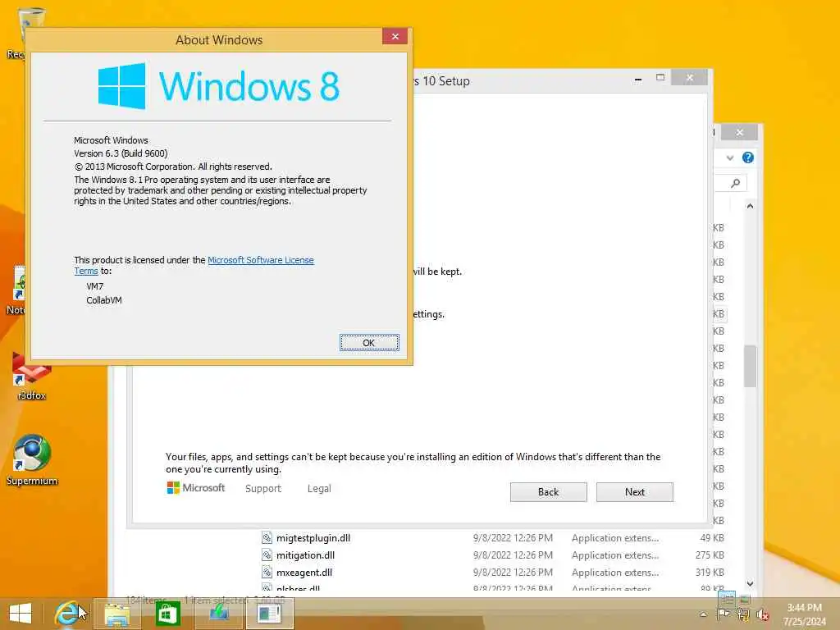Screen dimensions: 840x630
Task: Open File Explorer help icon
Action: point(748,157)
